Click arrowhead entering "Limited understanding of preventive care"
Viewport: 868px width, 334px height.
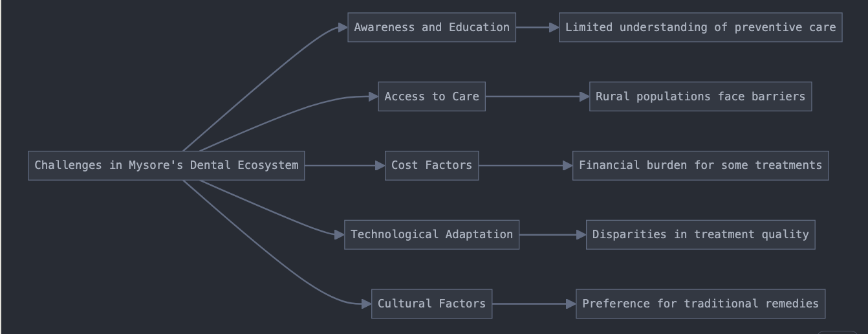pyautogui.click(x=554, y=27)
